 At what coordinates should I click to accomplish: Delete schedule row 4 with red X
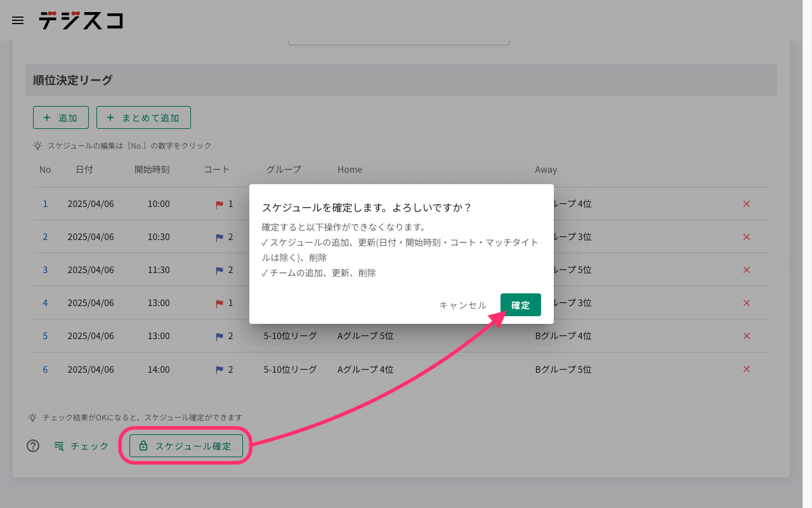(x=747, y=303)
